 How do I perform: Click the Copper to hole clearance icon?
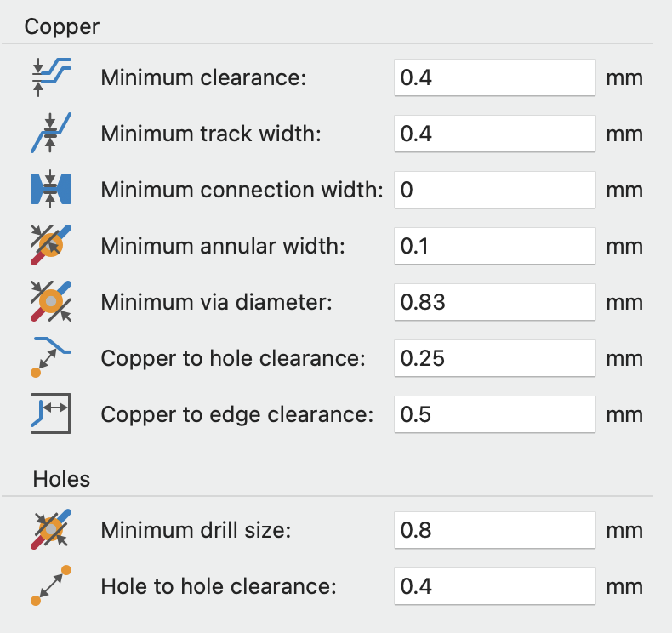click(51, 357)
